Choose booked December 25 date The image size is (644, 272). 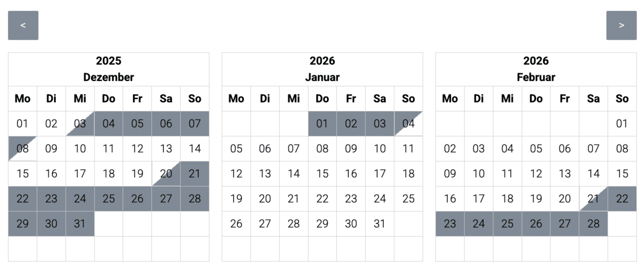108,199
